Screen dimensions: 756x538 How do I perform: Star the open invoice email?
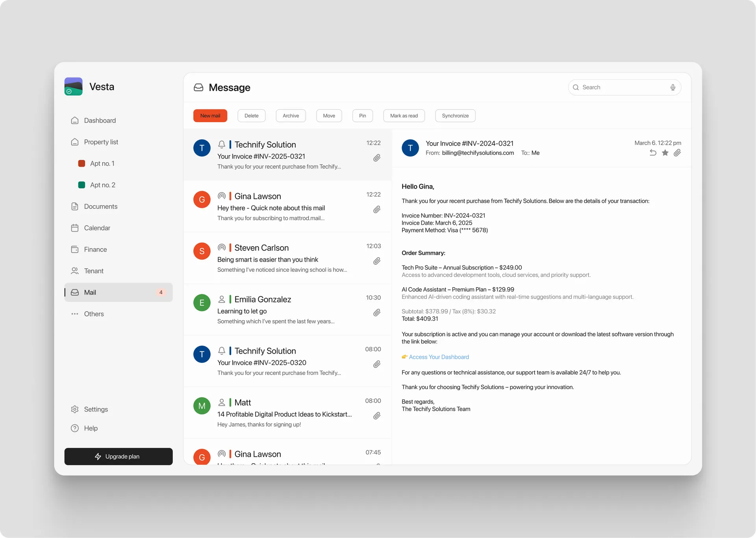click(665, 153)
